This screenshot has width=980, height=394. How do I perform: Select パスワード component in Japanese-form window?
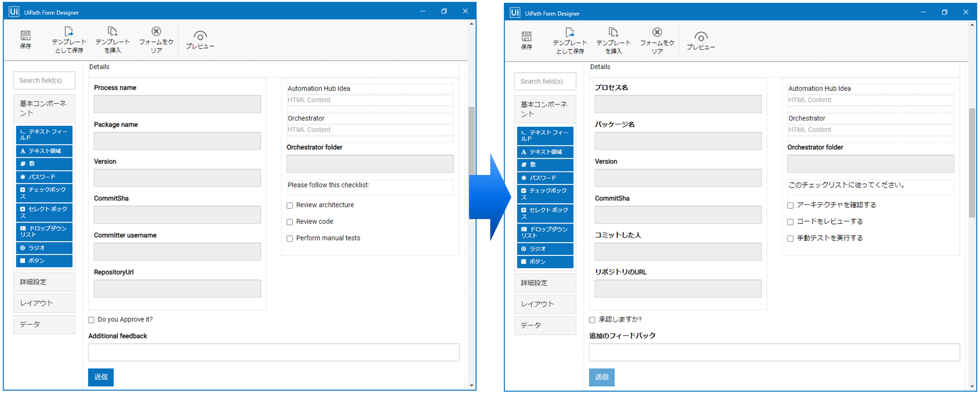point(545,178)
